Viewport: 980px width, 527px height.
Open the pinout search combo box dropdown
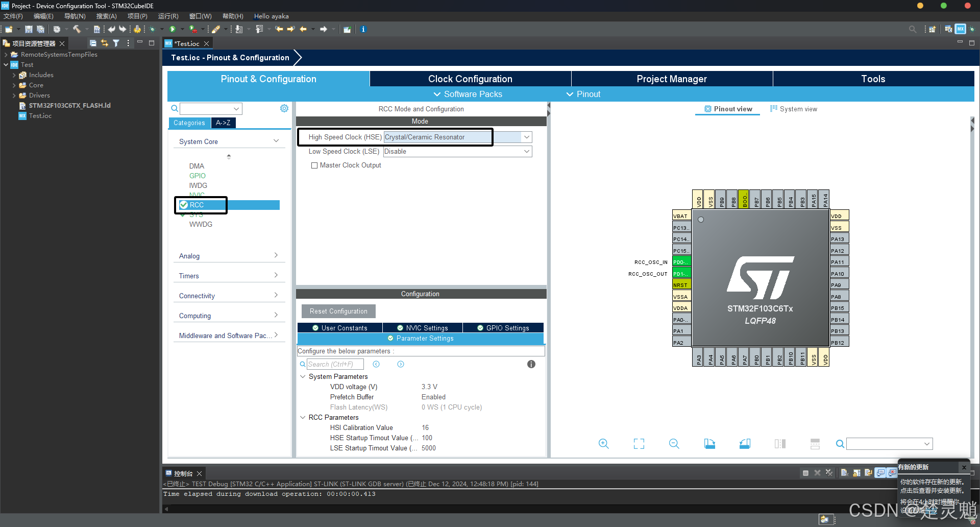coord(927,444)
